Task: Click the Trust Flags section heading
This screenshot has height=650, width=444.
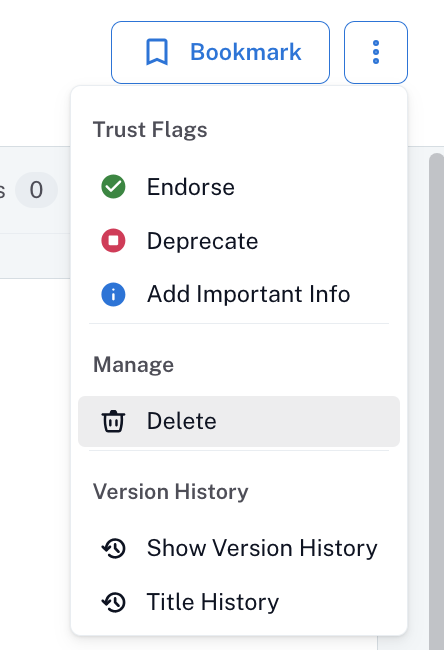Action: tap(150, 130)
